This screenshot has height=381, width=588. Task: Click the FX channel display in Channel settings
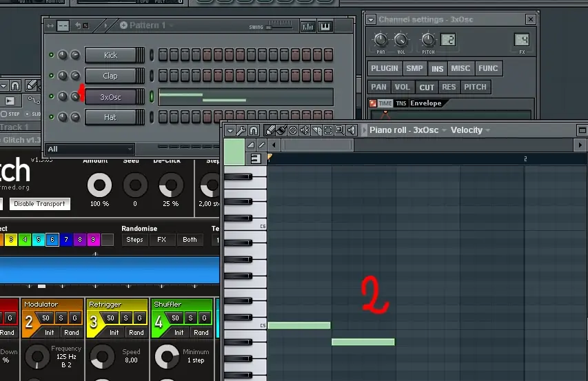(522, 40)
